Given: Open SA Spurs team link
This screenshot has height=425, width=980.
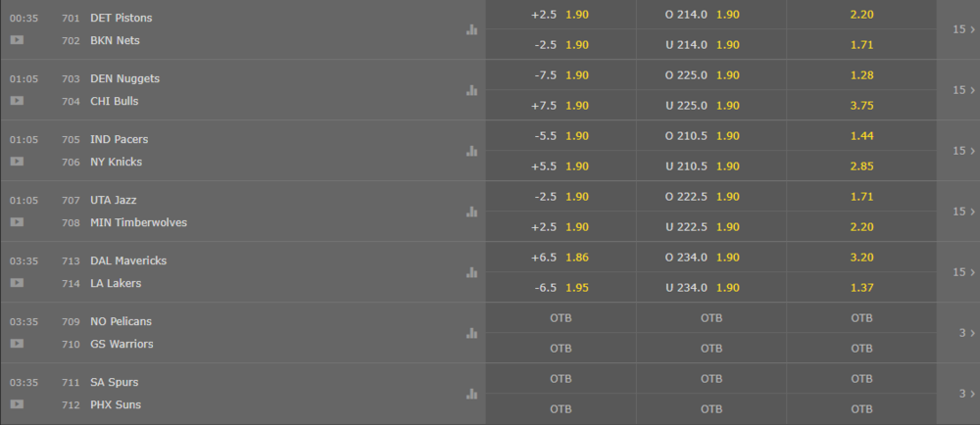Looking at the screenshot, I should click(x=115, y=382).
